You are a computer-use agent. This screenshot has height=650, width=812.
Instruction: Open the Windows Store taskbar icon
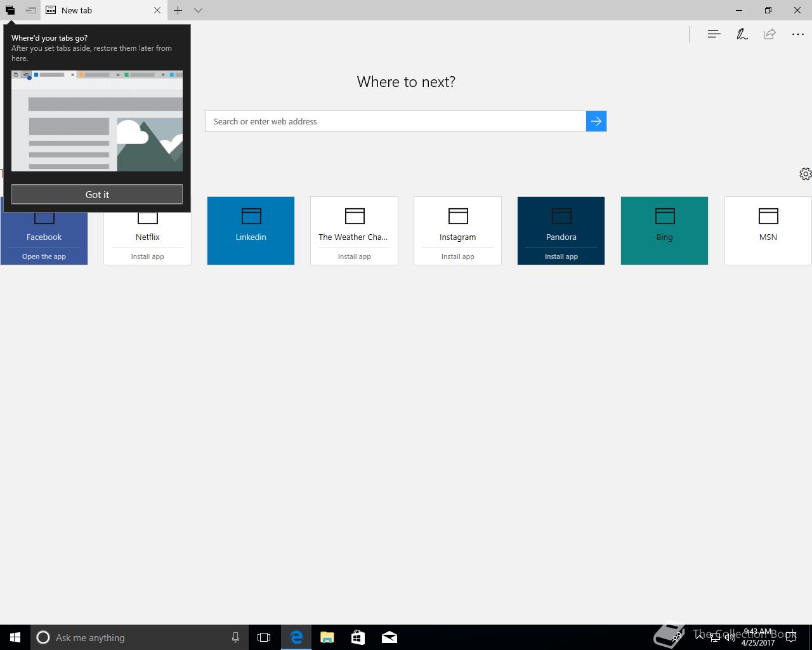click(358, 637)
